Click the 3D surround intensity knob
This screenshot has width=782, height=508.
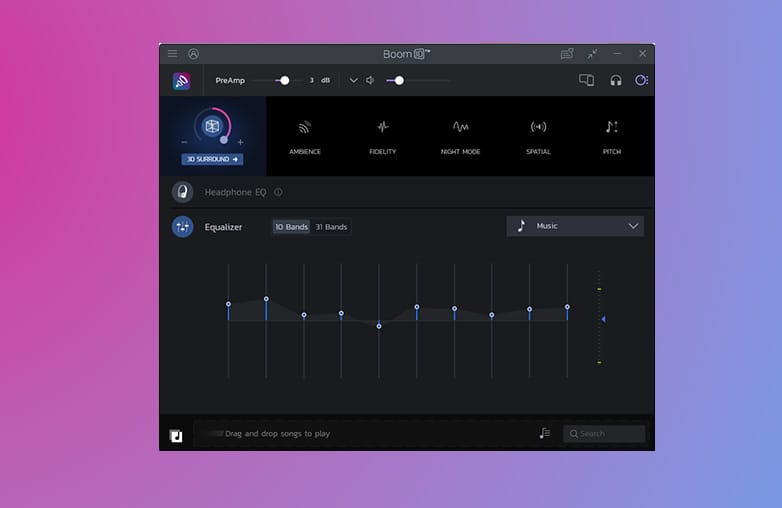[x=224, y=140]
